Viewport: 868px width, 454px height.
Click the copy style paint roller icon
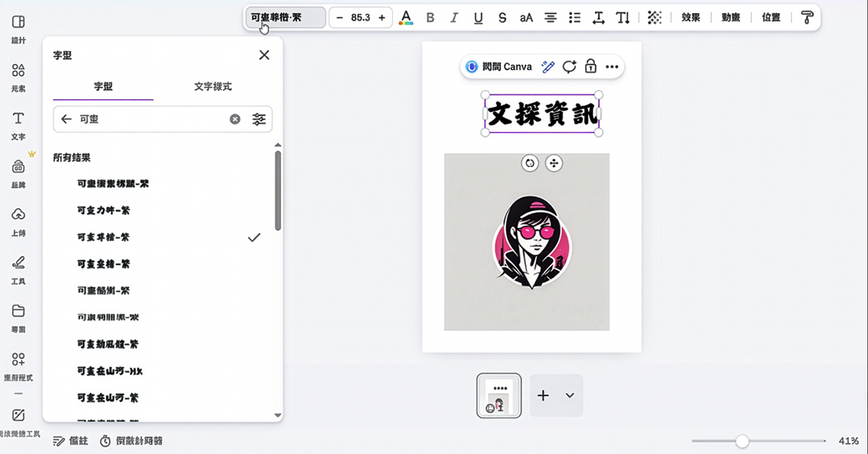pos(806,18)
